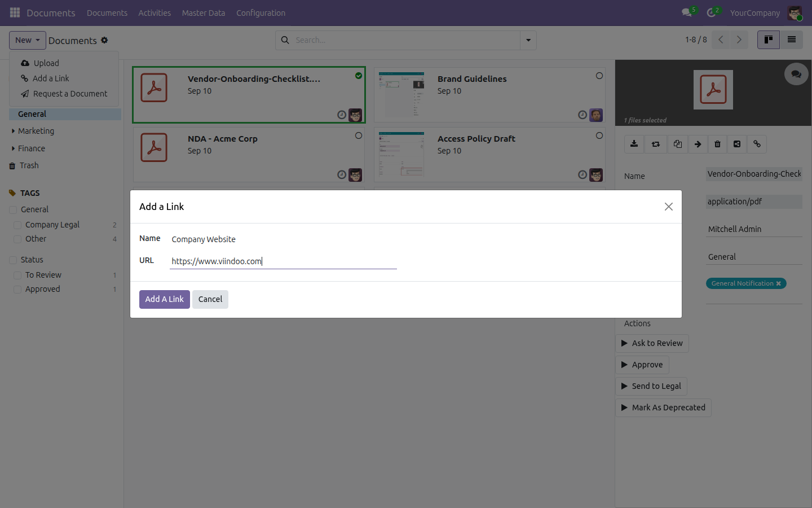Switch to the List view
This screenshot has width=812, height=508.
tap(792, 40)
